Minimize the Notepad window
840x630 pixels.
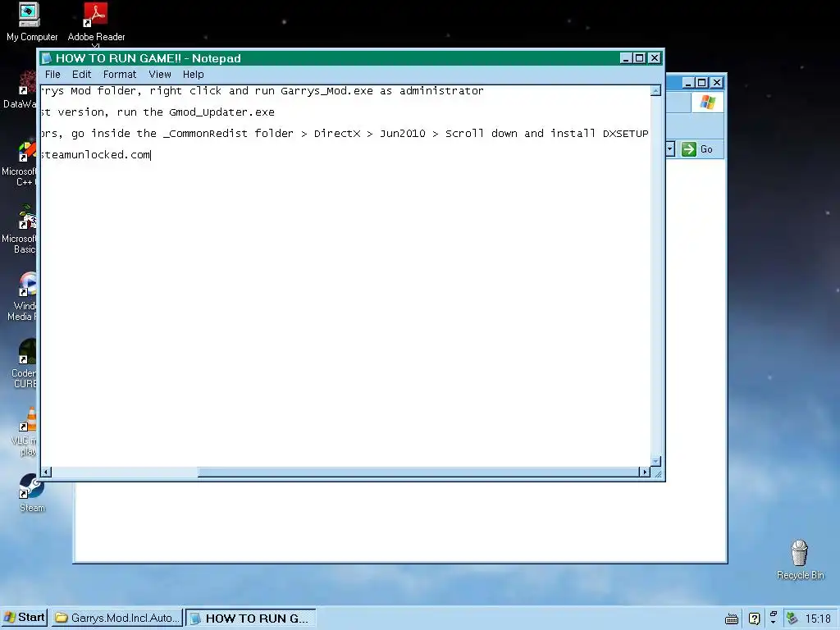click(x=626, y=58)
